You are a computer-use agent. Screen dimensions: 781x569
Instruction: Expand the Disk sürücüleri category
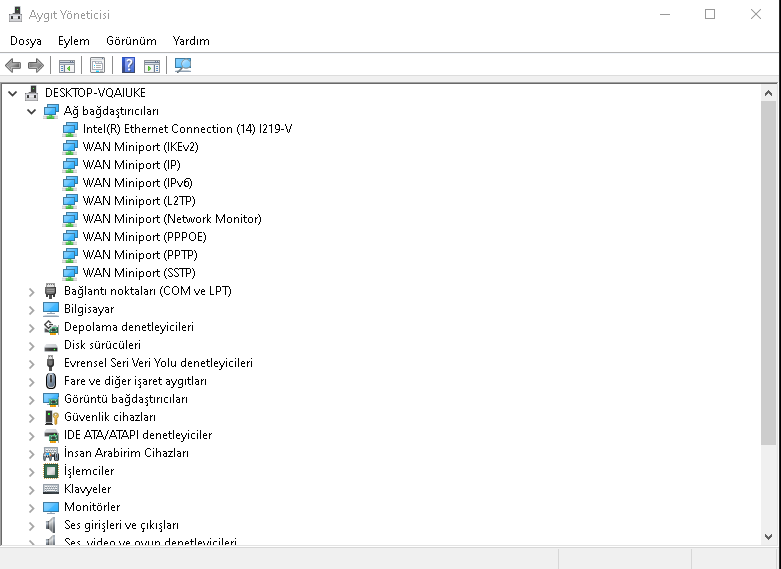[31, 345]
